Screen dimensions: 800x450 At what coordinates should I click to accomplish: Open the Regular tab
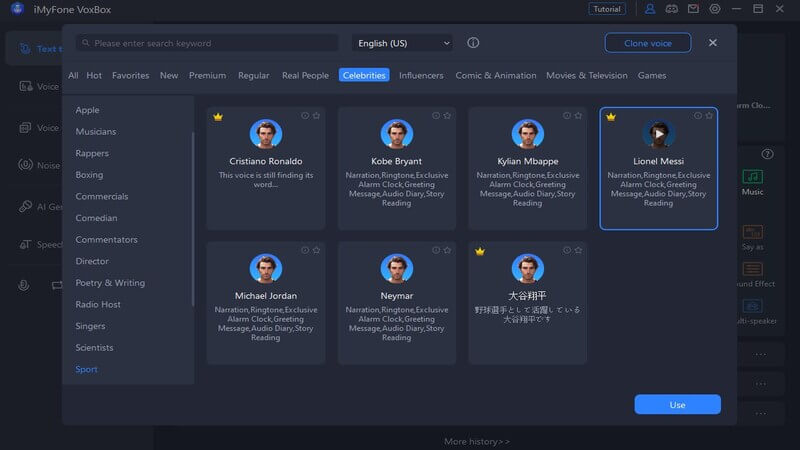coord(254,76)
